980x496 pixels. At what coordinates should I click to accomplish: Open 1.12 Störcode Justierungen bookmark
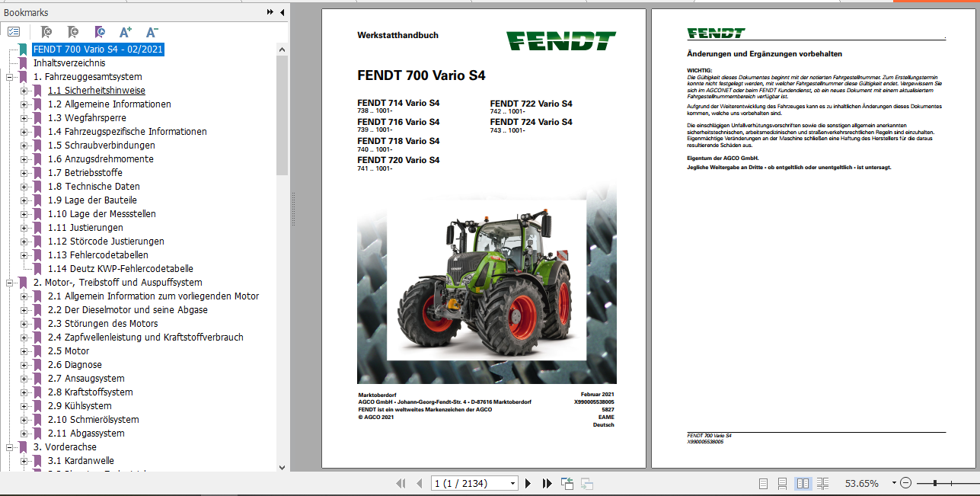click(105, 242)
